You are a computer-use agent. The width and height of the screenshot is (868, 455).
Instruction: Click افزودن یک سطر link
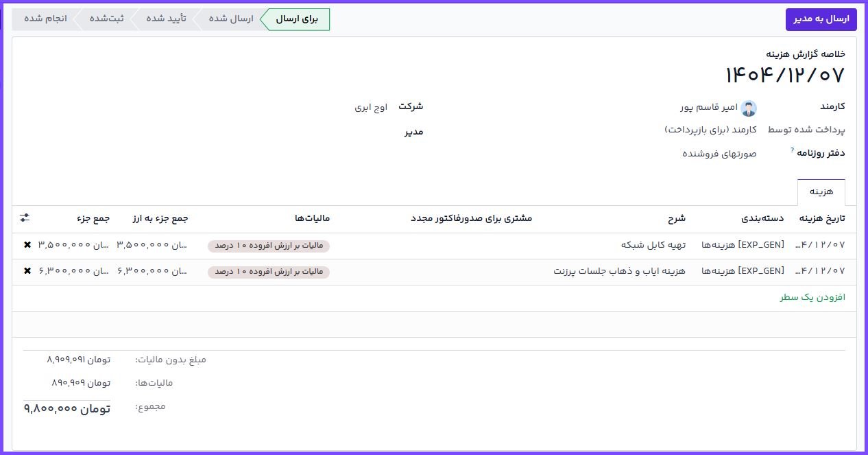pos(812,297)
